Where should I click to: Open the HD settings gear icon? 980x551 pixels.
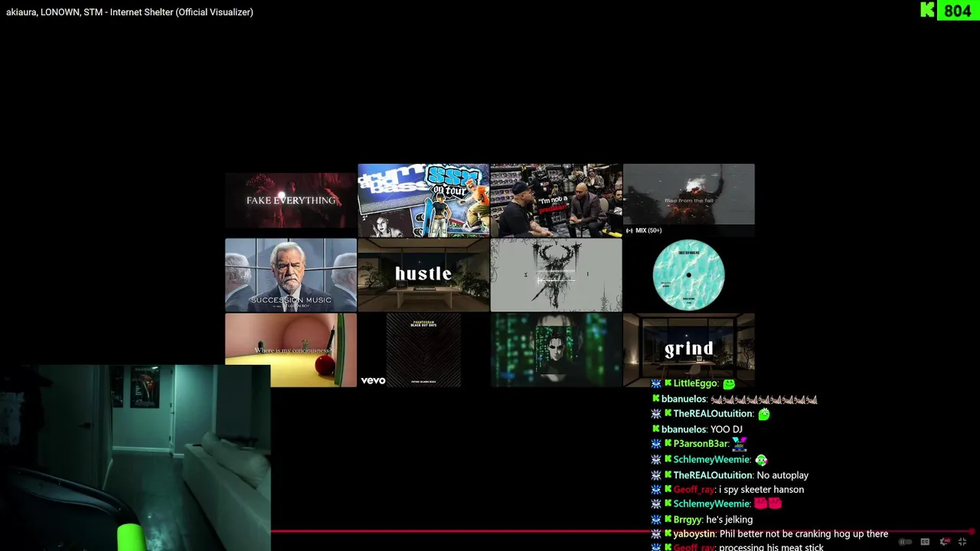944,542
